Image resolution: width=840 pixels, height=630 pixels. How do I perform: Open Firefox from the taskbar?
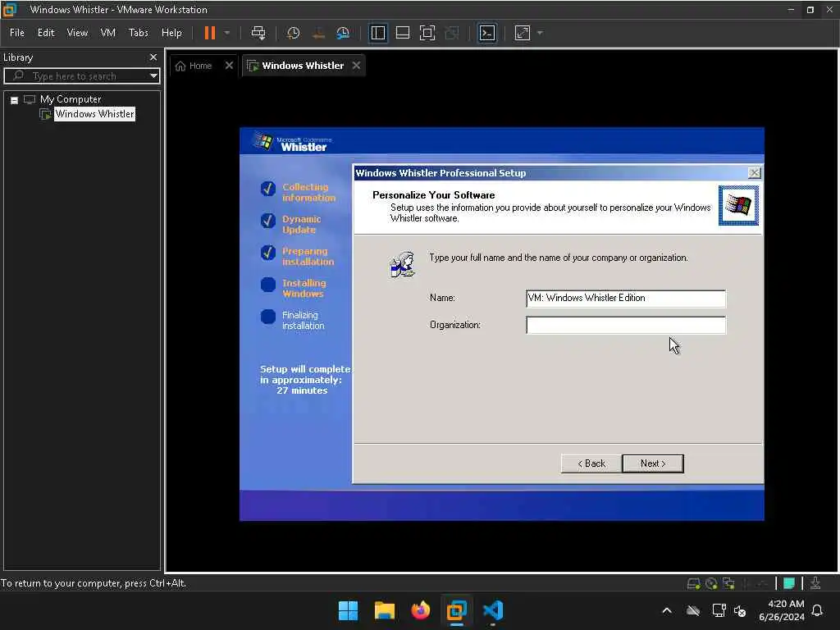(421, 610)
